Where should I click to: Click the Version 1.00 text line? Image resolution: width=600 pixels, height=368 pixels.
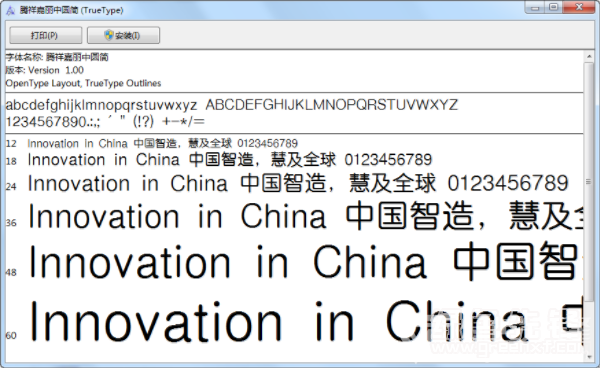point(44,70)
